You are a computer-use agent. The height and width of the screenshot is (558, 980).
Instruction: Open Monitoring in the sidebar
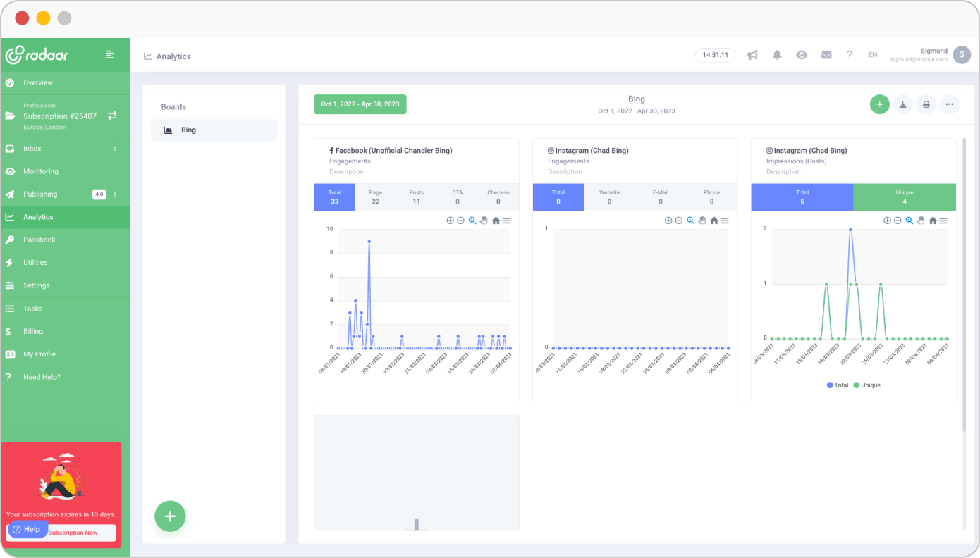click(x=65, y=171)
